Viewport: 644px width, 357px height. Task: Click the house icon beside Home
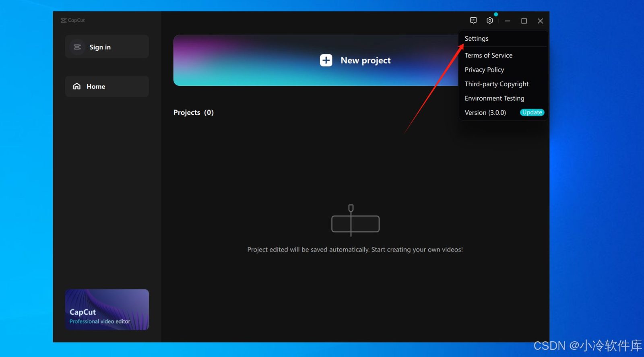click(77, 86)
